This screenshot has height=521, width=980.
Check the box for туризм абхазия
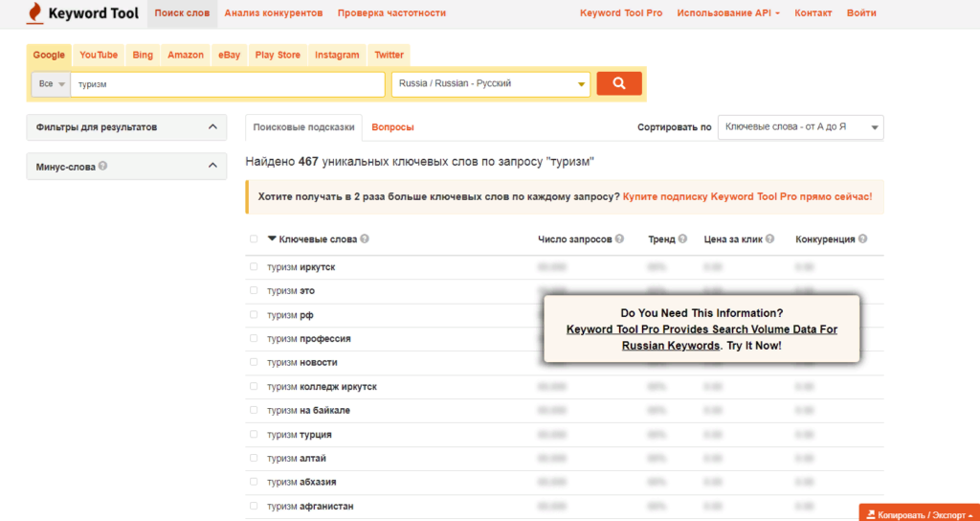point(253,482)
